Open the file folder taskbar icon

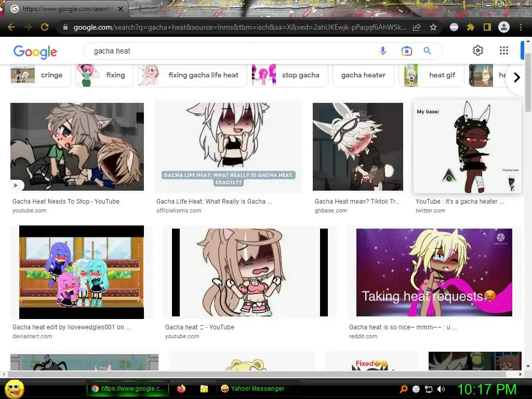point(204,389)
